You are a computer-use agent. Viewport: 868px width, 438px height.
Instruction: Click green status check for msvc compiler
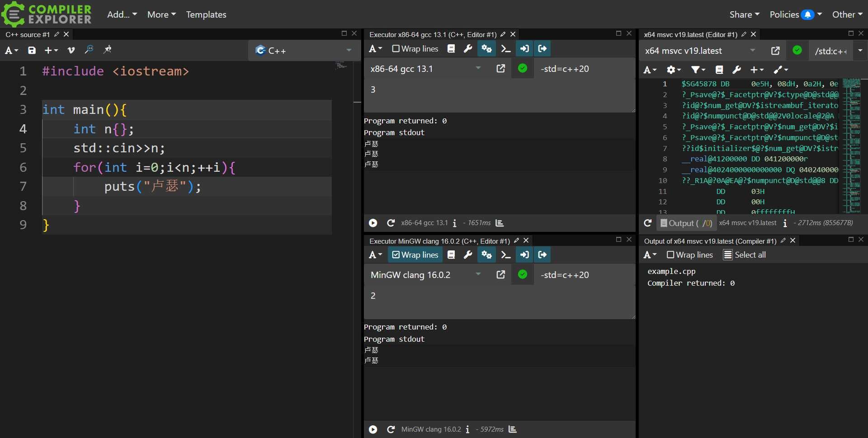(797, 51)
